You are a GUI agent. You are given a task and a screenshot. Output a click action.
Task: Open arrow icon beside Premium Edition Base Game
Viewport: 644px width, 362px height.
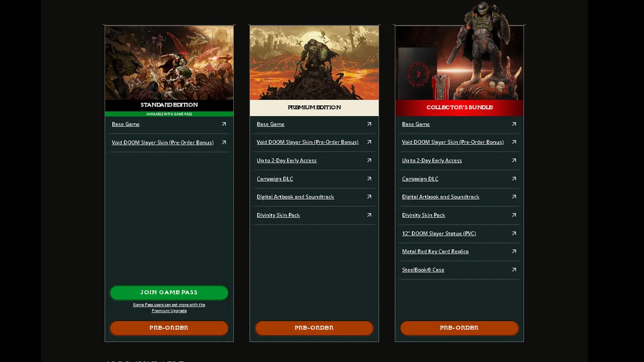[369, 124]
